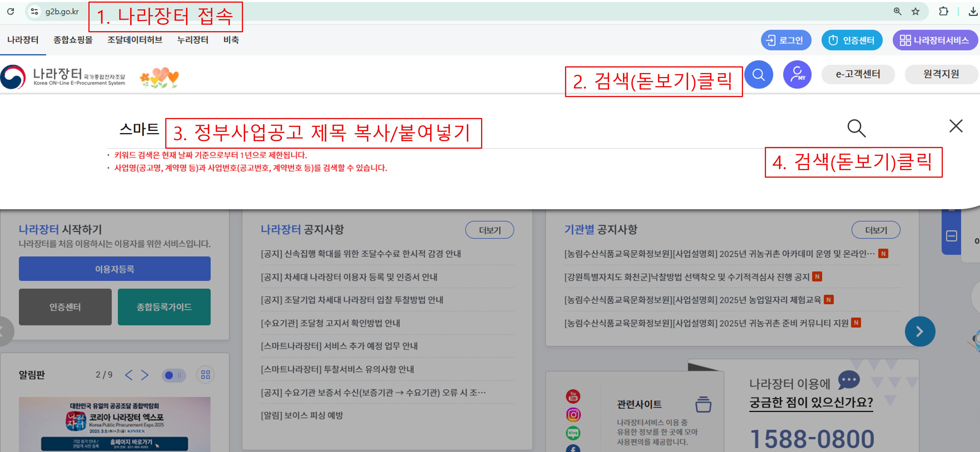Open notice [수요기관] 조달청 고지서 확인방법 안내

coord(330,323)
